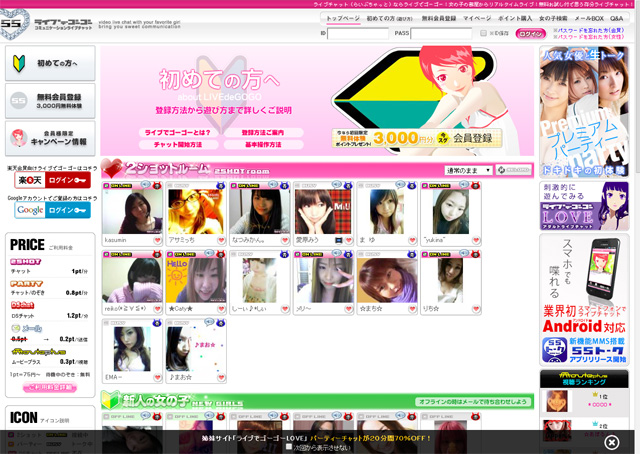
Task: Click the 登録方法ご案内 link
Action: [x=263, y=133]
